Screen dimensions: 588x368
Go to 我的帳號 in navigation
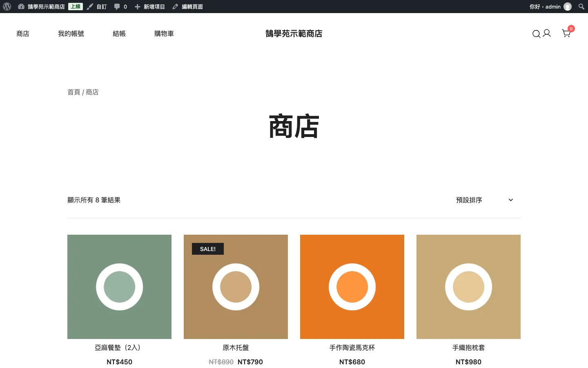(x=71, y=34)
